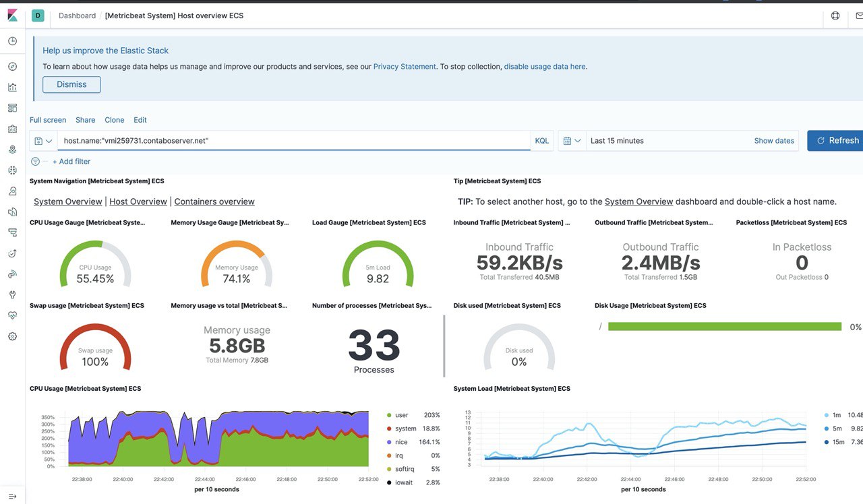Go to Metrics app in sidebar

tap(12, 191)
